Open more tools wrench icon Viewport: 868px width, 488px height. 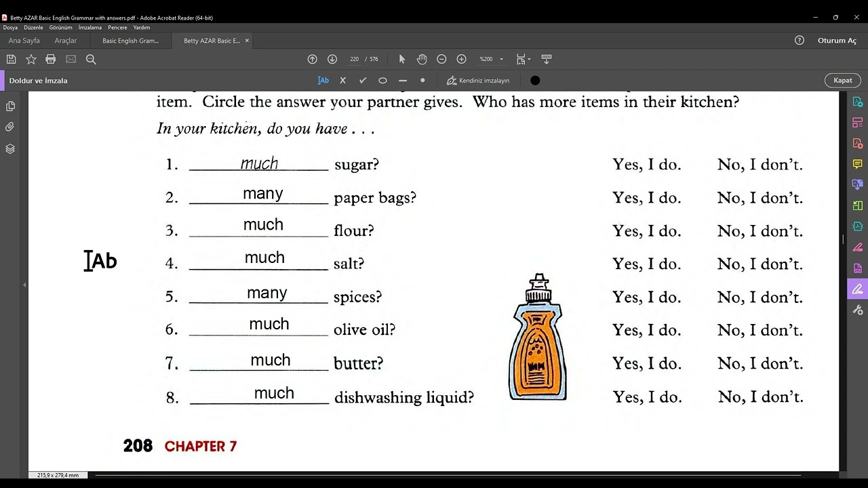click(858, 310)
